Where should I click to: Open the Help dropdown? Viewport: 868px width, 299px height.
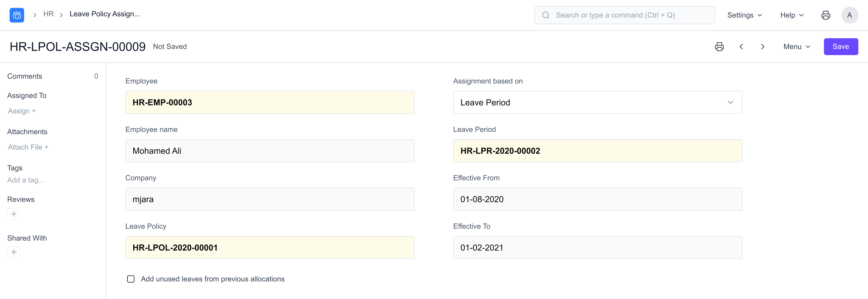click(791, 15)
